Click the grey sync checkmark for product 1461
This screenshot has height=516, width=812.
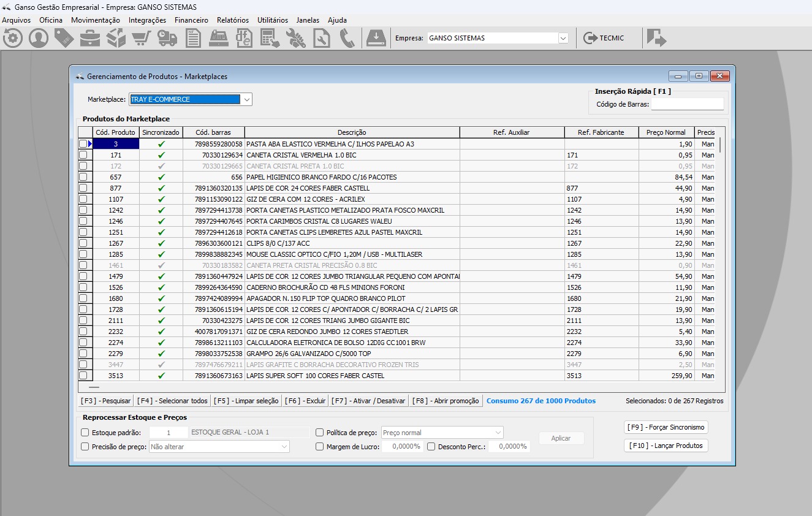(x=161, y=265)
